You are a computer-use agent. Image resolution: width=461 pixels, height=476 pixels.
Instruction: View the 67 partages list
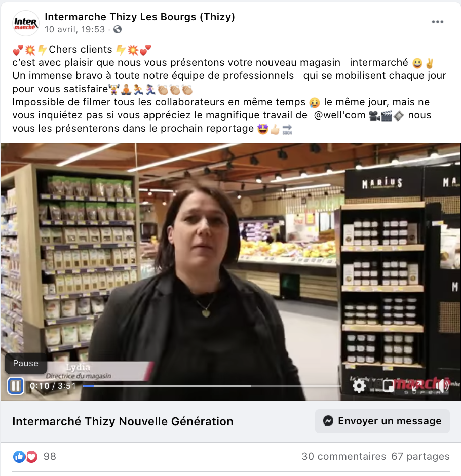[x=420, y=457]
